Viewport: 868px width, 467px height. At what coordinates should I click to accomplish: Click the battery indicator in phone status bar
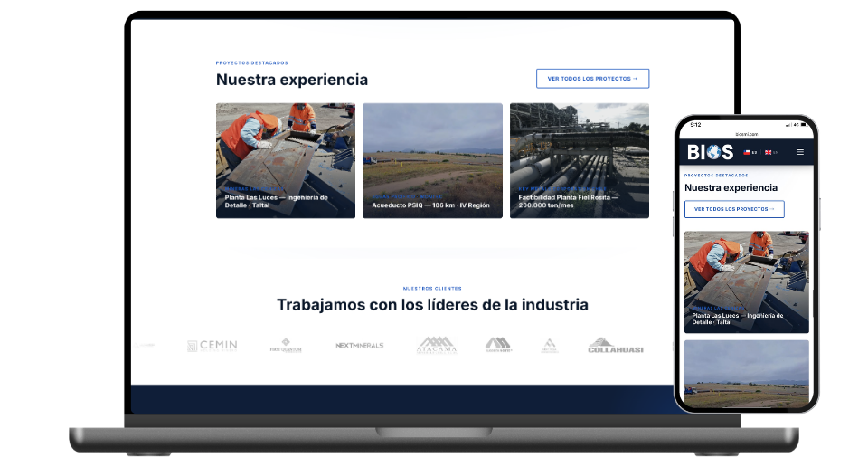point(803,125)
